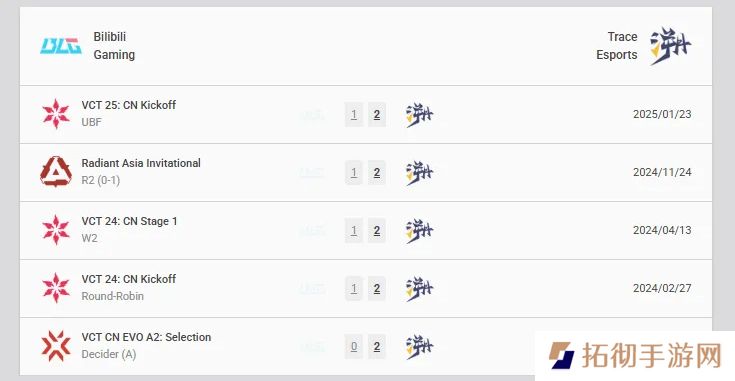Click the 2024/02/27 match date

tap(662, 288)
